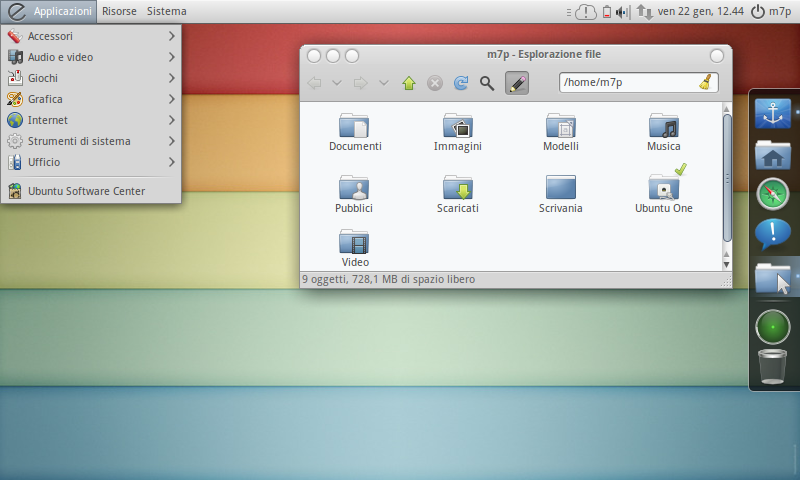The image size is (800, 480).
Task: Open the Risorse menu
Action: coord(119,11)
